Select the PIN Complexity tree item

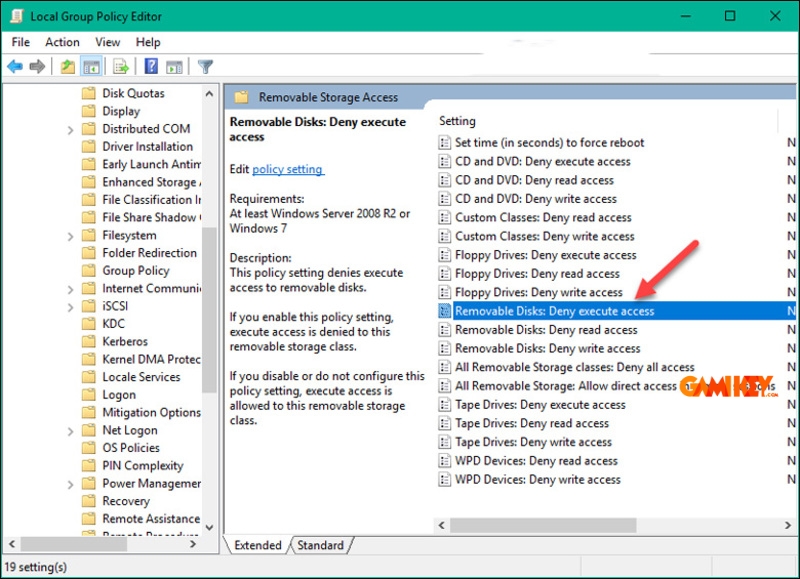(x=143, y=466)
